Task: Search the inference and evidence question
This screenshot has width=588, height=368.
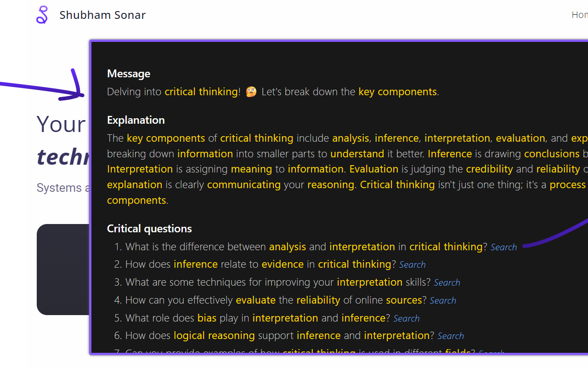Action: pos(412,264)
